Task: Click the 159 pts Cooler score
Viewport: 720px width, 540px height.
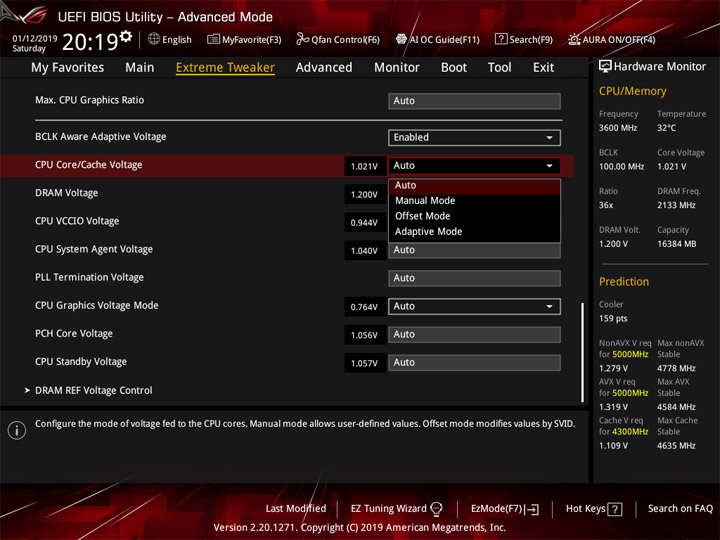Action: click(613, 319)
